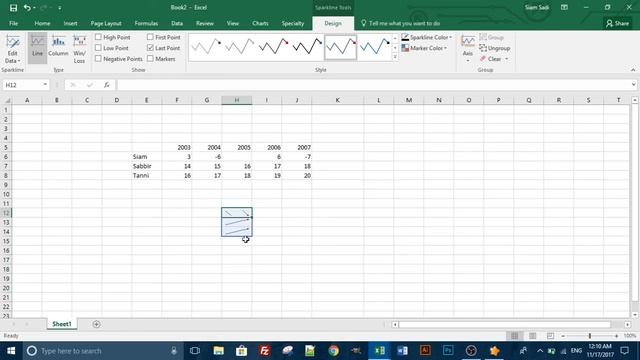Viewport: 640px width, 360px height.
Task: Open the Sparkline Color dropdown
Action: (427, 37)
